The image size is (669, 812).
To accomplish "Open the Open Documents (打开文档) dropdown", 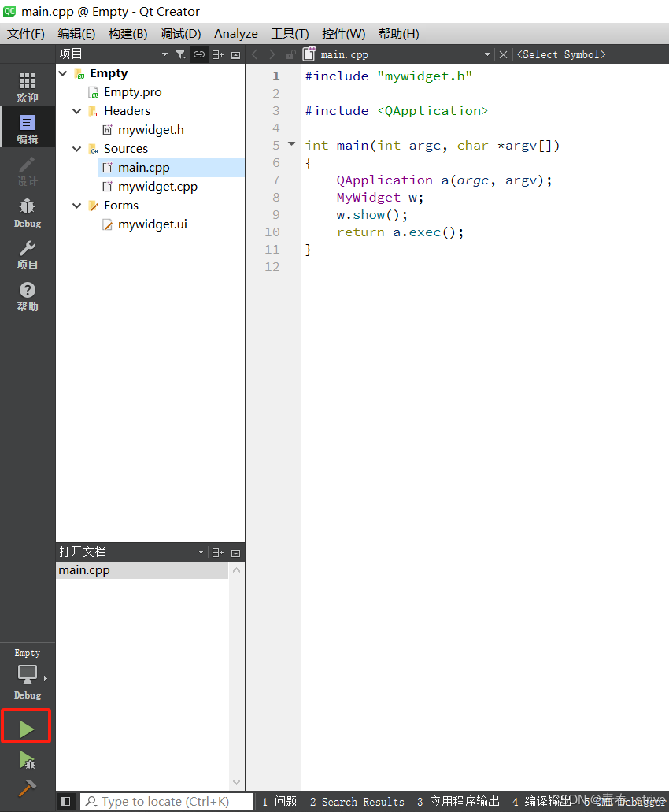I will 200,553.
